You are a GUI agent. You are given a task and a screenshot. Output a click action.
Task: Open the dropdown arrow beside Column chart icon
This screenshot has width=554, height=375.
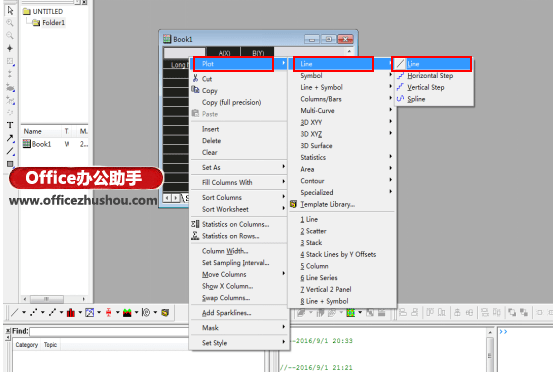coord(80,312)
